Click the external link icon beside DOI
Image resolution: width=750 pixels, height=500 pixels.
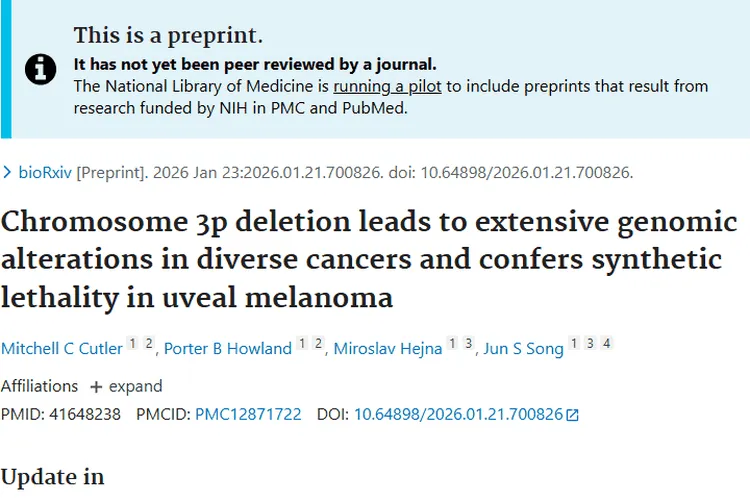(x=573, y=415)
